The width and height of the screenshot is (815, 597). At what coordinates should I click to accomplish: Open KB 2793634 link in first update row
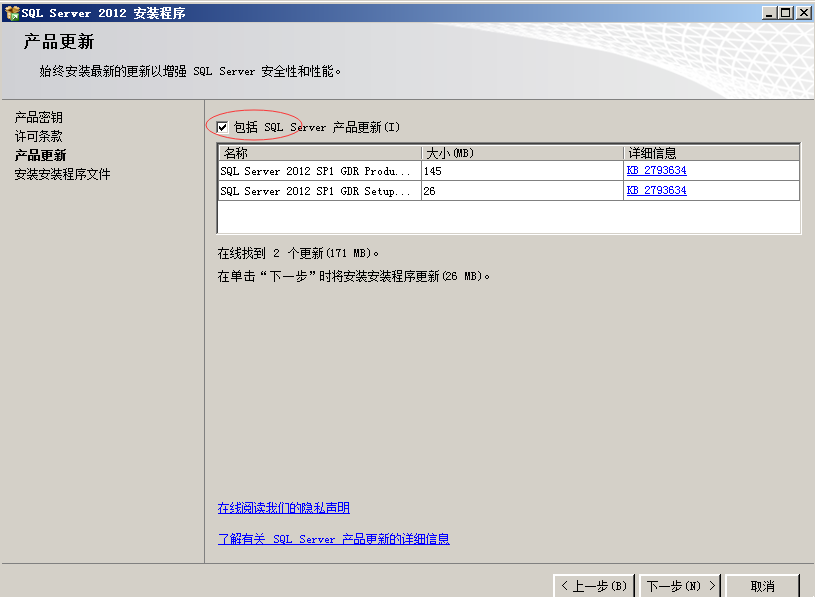(656, 170)
